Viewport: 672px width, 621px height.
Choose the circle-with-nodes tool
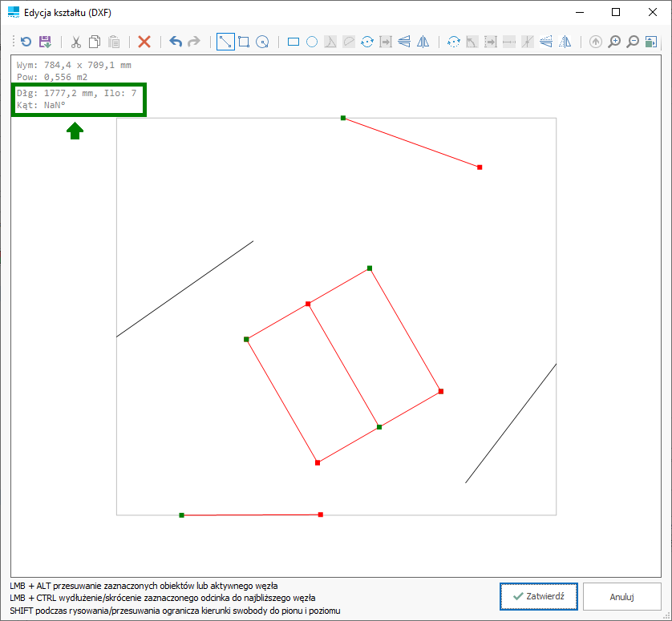[262, 42]
